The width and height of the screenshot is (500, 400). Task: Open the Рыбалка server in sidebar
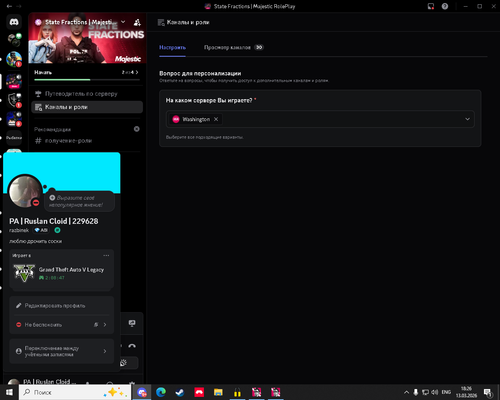14,137
